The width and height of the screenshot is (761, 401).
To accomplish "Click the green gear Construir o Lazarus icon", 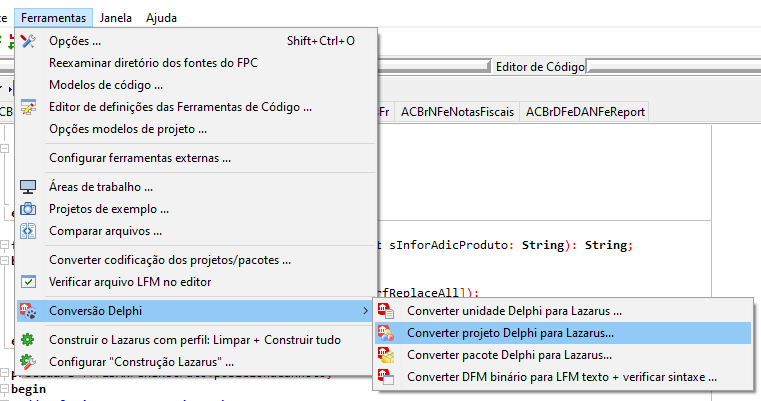I will click(28, 340).
